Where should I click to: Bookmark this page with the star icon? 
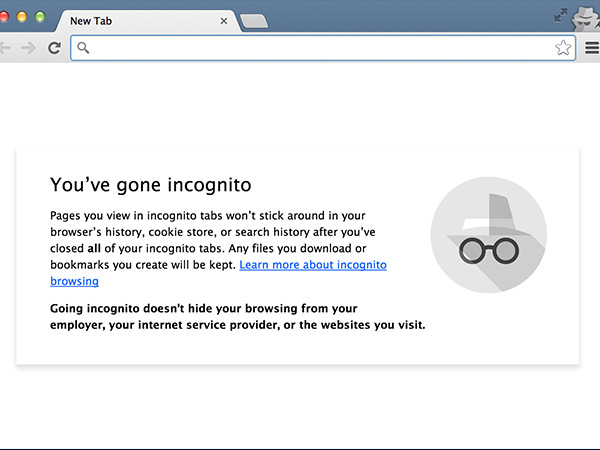pos(563,48)
